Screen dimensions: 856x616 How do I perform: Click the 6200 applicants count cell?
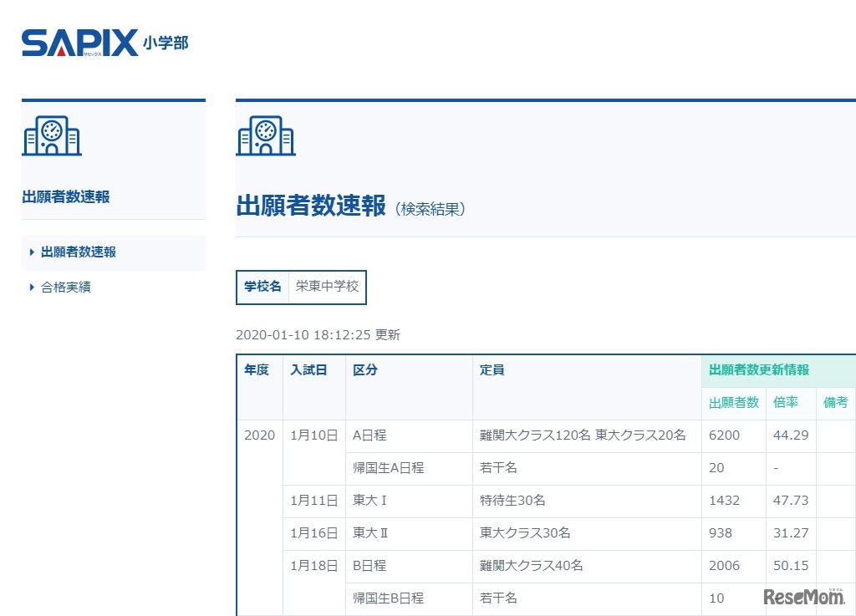pyautogui.click(x=724, y=435)
